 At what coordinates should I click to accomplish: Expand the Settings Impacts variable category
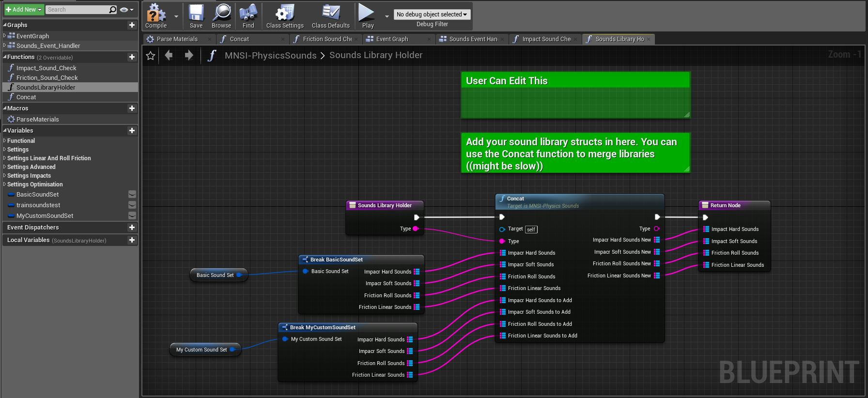click(29, 176)
